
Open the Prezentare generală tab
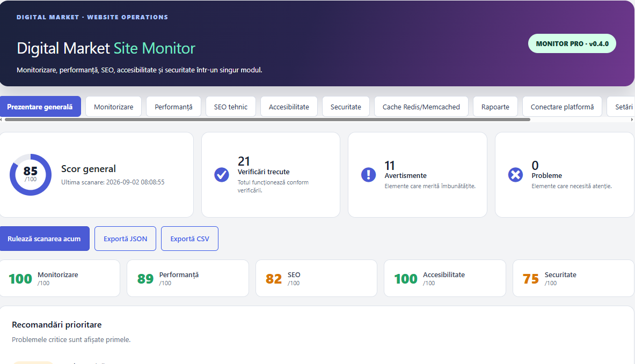[x=40, y=107]
